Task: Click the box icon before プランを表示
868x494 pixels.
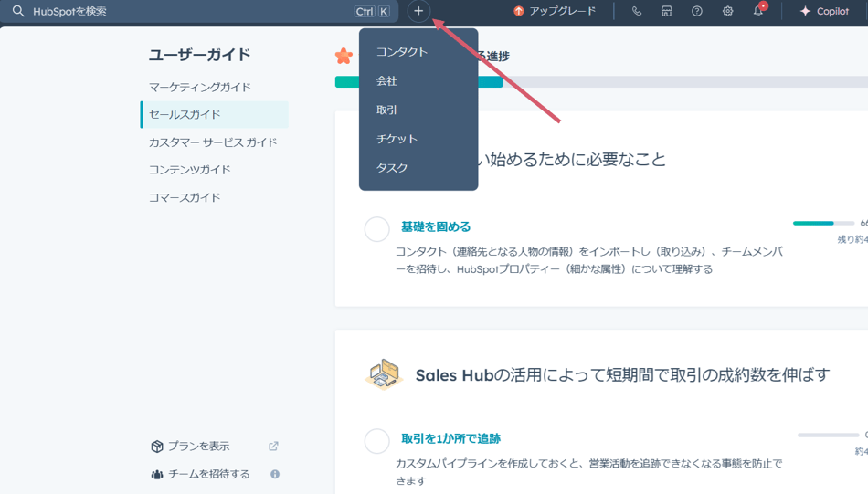Action: [x=157, y=446]
